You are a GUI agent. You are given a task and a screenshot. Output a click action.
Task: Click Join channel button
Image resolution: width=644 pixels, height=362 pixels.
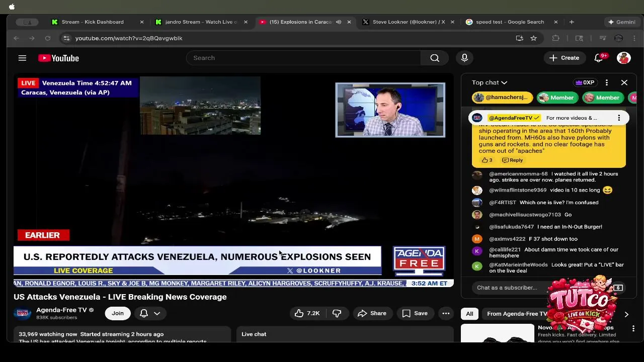coord(117,313)
